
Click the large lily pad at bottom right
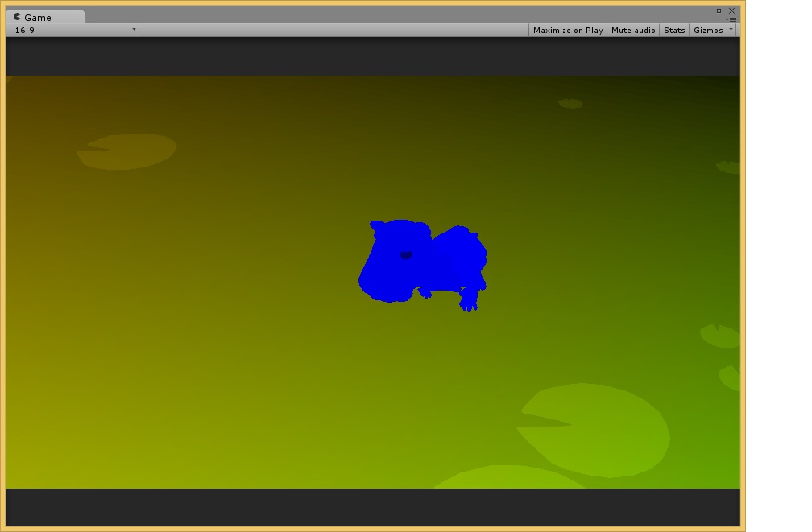pyautogui.click(x=593, y=430)
